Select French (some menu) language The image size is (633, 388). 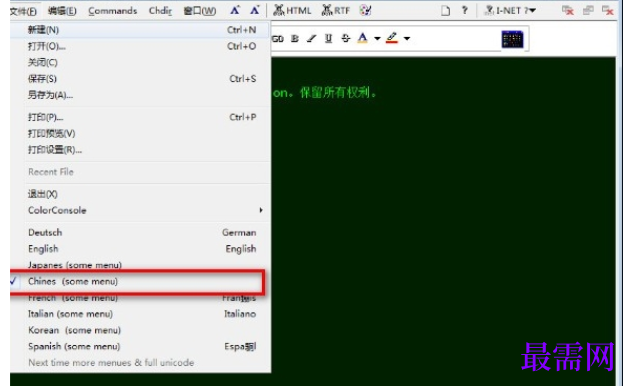tap(140, 298)
